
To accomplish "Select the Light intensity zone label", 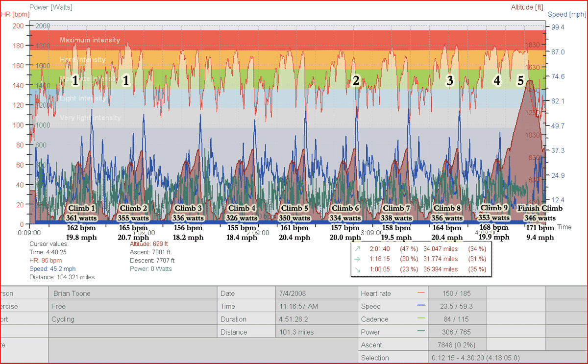I will 83,98.
